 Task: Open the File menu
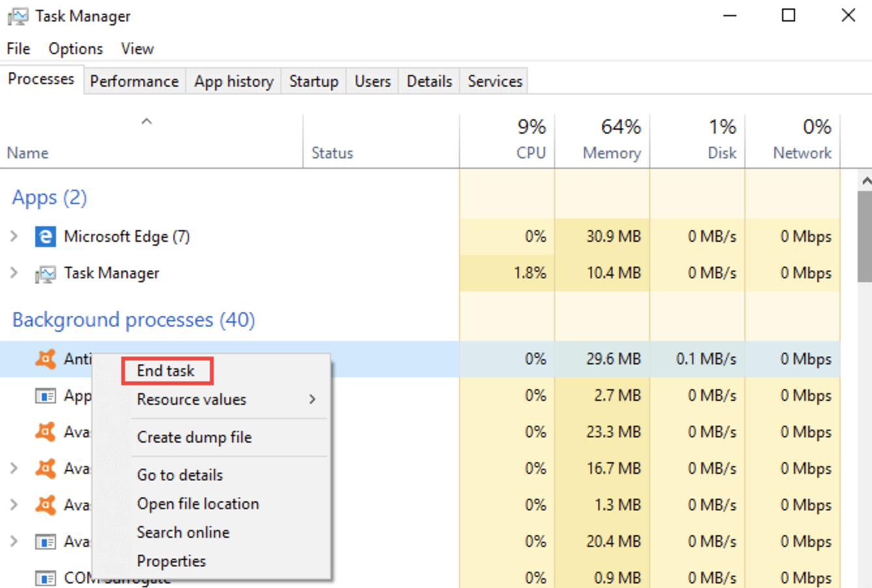(x=18, y=49)
